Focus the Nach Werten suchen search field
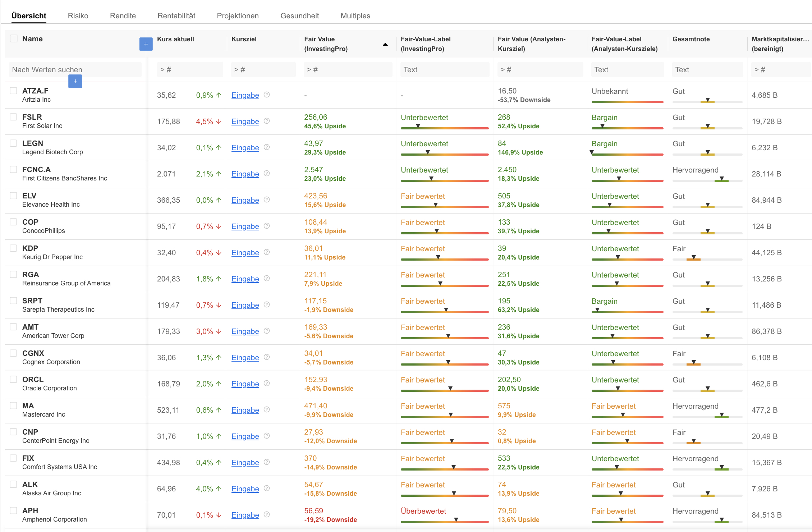The image size is (812, 532). [x=75, y=69]
